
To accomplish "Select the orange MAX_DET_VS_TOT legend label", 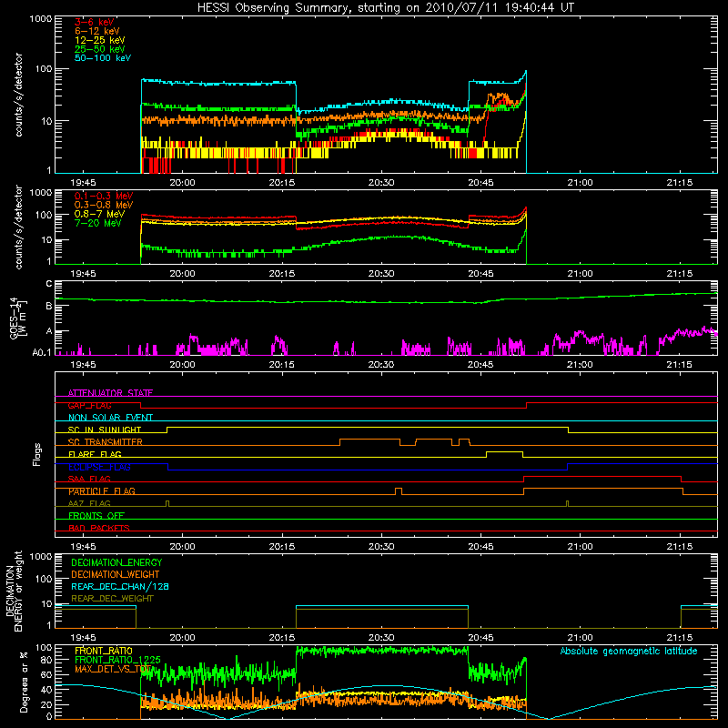I will point(115,669).
